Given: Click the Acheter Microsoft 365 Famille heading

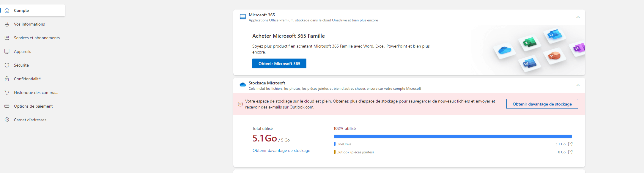Looking at the screenshot, I should pyautogui.click(x=289, y=36).
